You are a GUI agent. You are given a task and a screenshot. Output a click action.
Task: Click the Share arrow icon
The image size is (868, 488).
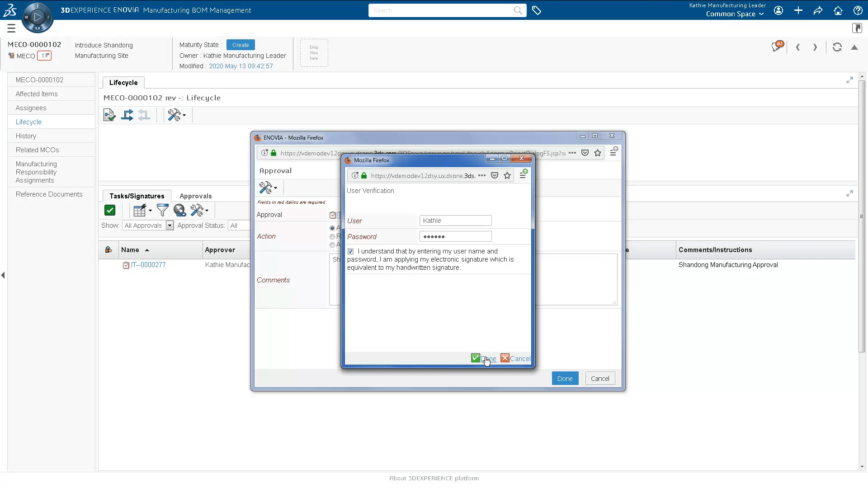[x=818, y=10]
